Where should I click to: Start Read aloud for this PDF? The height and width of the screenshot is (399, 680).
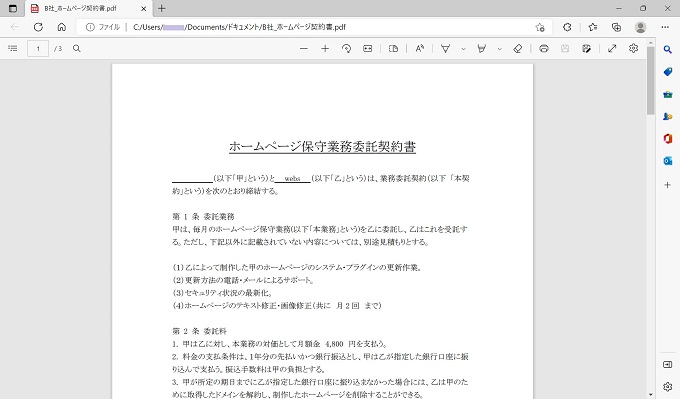[x=419, y=49]
